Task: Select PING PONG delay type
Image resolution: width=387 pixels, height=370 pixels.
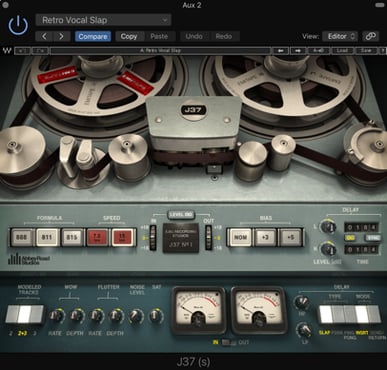Action: coord(350,314)
